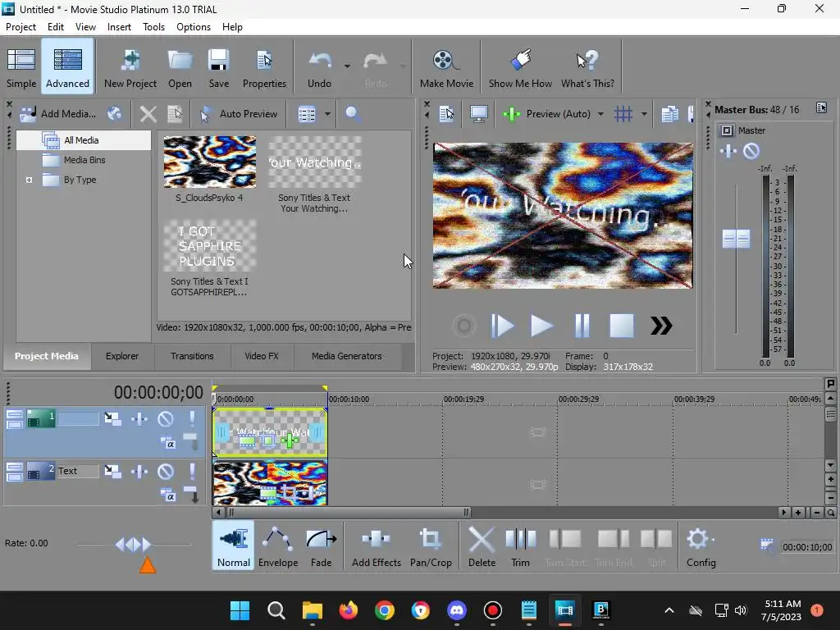Adjust the Master volume fader
This screenshot has height=630, width=840.
[x=736, y=239]
